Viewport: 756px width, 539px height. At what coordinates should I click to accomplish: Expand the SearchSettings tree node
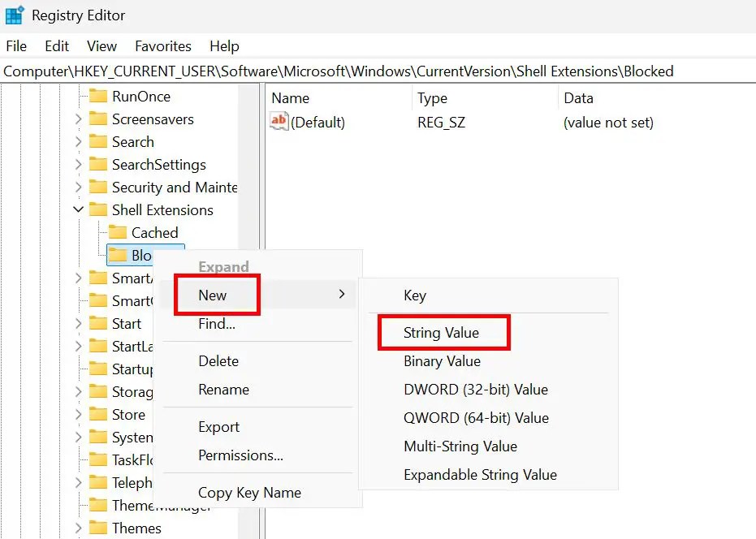pos(79,165)
